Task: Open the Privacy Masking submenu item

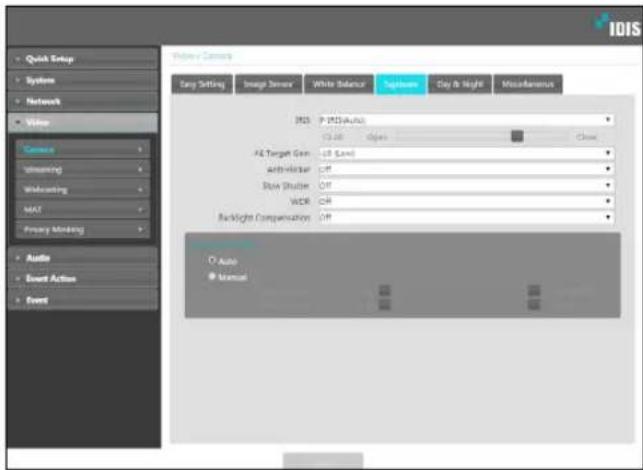Action: pyautogui.click(x=83, y=230)
